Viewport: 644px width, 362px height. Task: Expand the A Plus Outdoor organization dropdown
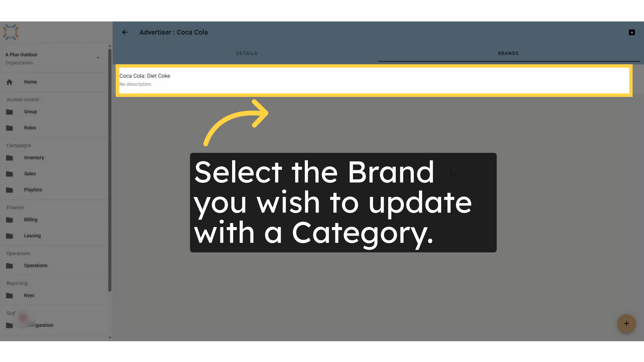[98, 58]
